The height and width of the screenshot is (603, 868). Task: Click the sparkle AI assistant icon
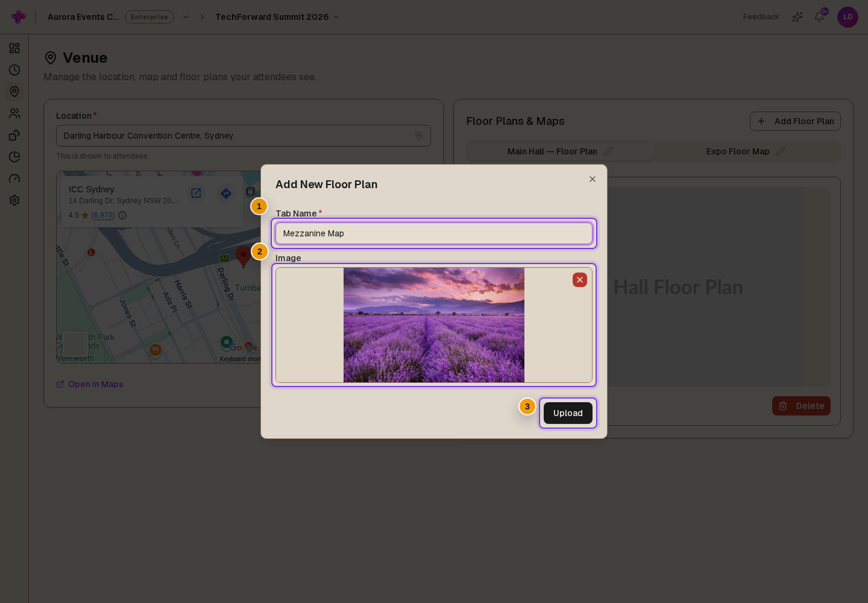797,17
